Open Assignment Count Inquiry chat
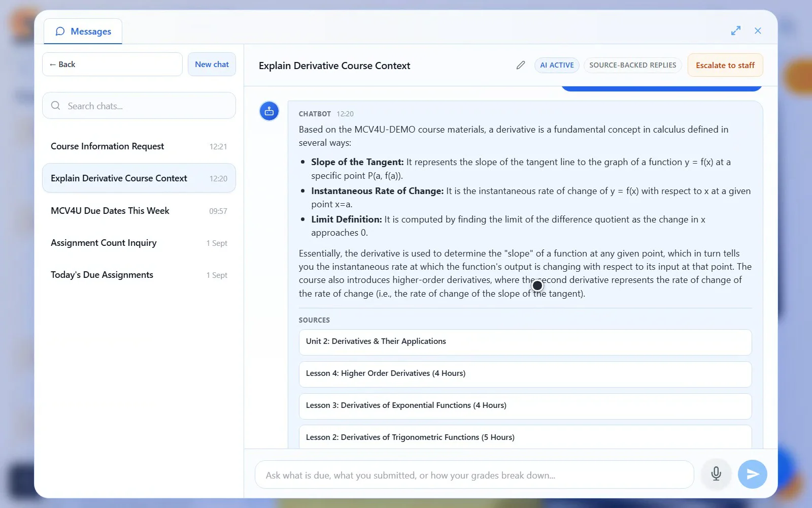Image resolution: width=812 pixels, height=508 pixels. tap(139, 243)
